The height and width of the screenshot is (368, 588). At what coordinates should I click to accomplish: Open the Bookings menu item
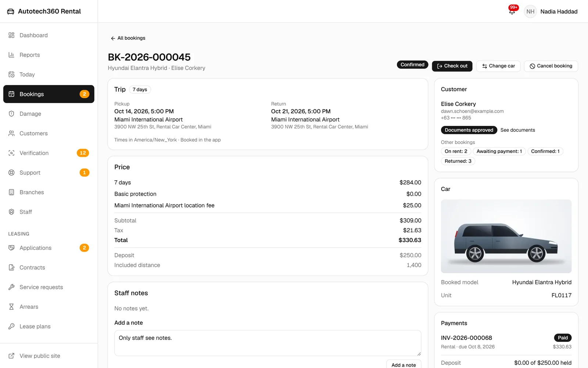pyautogui.click(x=49, y=94)
